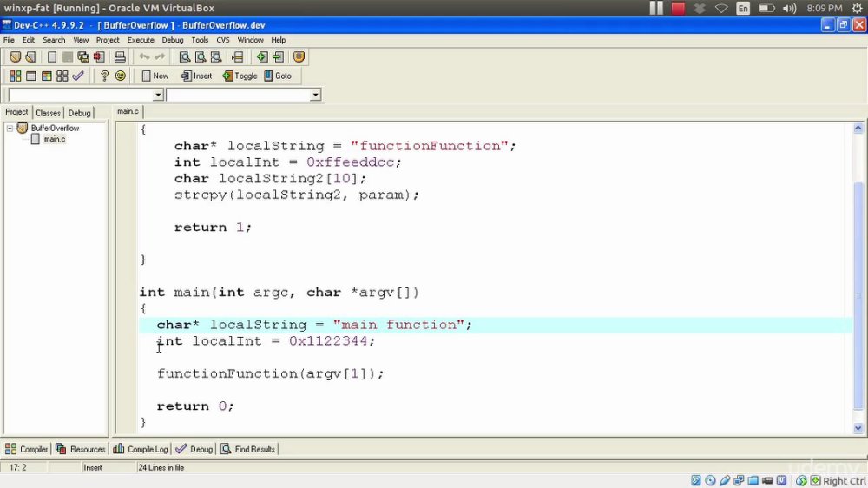Create a new blank source file icon
The image size is (868, 488).
click(52, 56)
